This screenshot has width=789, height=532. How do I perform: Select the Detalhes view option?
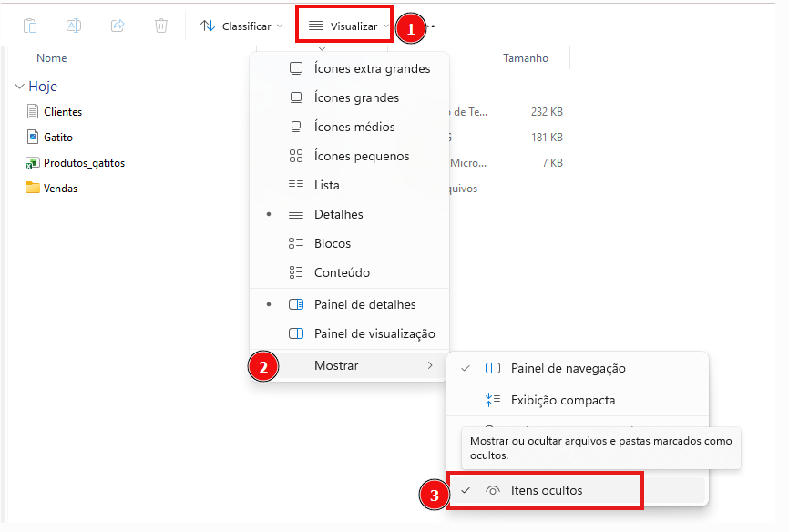point(349,214)
